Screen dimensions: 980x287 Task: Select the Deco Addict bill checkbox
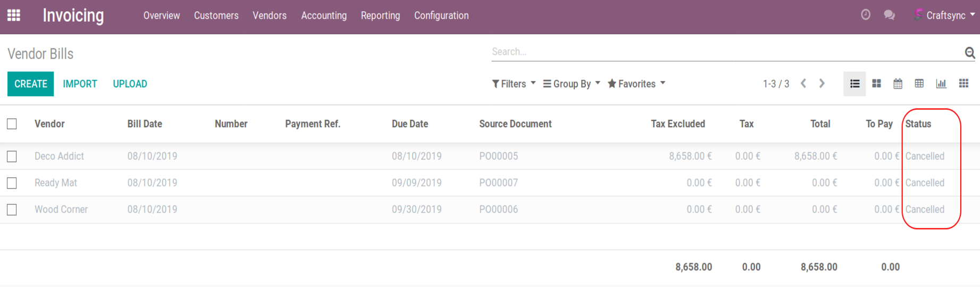pos(12,157)
